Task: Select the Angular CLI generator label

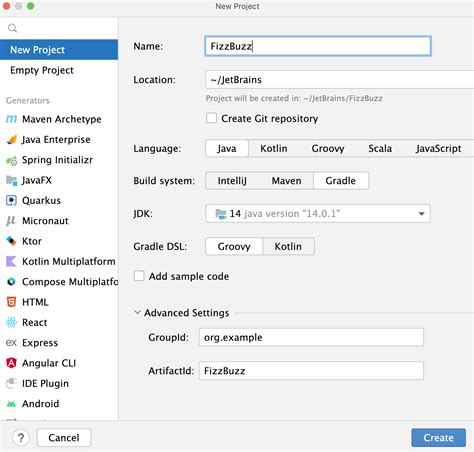Action: click(49, 363)
